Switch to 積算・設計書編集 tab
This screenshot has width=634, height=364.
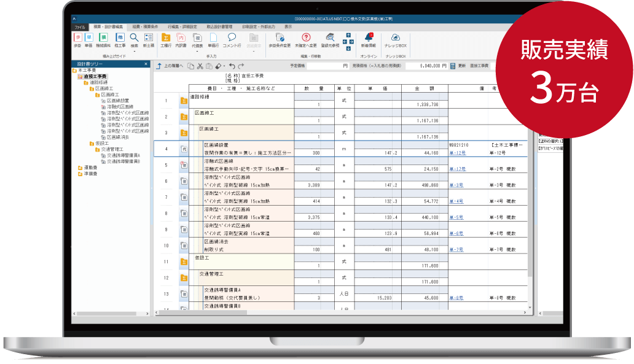tap(108, 27)
